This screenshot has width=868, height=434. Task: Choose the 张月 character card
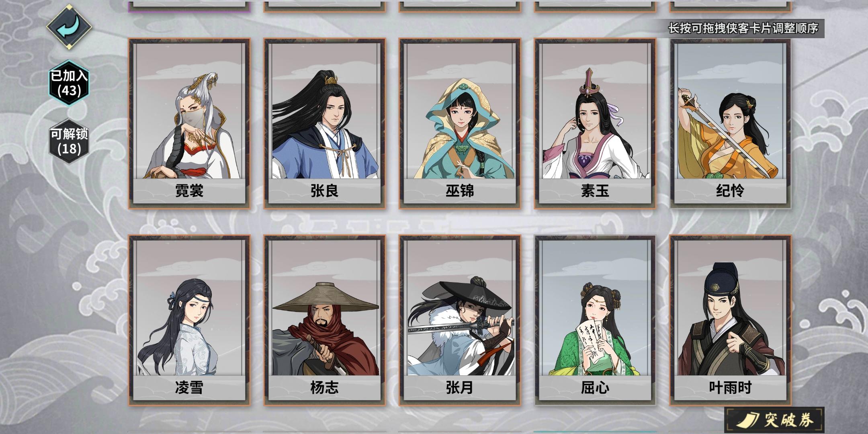point(460,320)
